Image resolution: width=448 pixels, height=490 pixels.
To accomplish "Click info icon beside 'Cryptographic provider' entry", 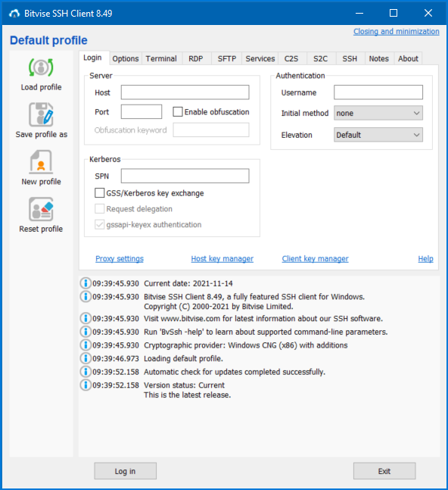I will point(86,345).
